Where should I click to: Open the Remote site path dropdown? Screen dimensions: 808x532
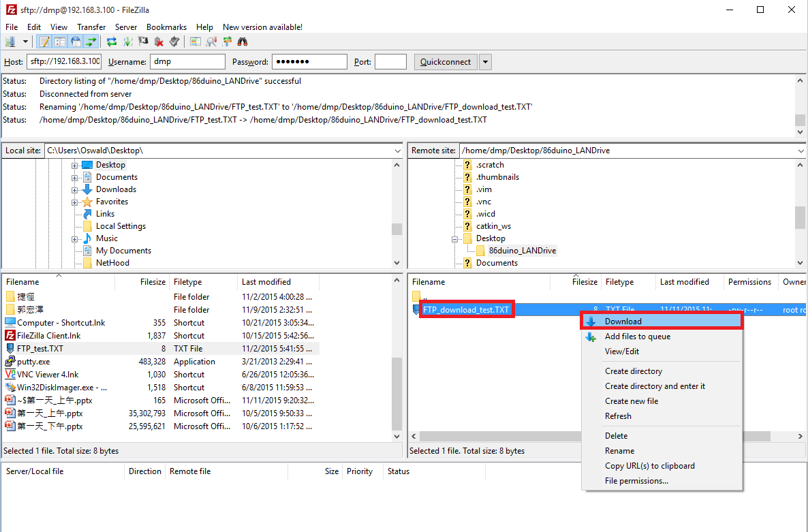click(x=801, y=151)
